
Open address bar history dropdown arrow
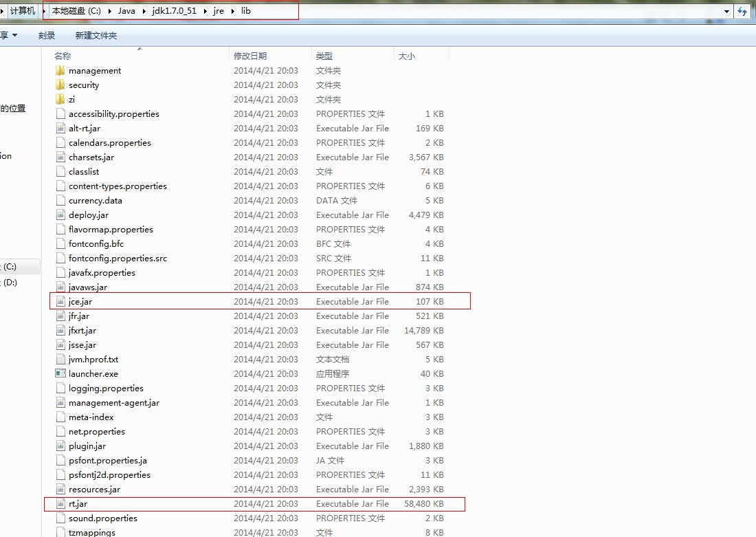726,11
